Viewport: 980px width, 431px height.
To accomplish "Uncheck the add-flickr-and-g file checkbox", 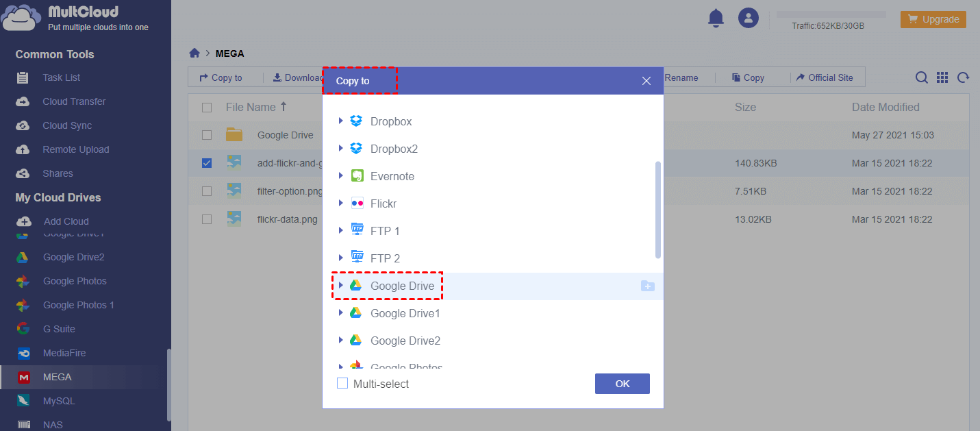I will [207, 163].
